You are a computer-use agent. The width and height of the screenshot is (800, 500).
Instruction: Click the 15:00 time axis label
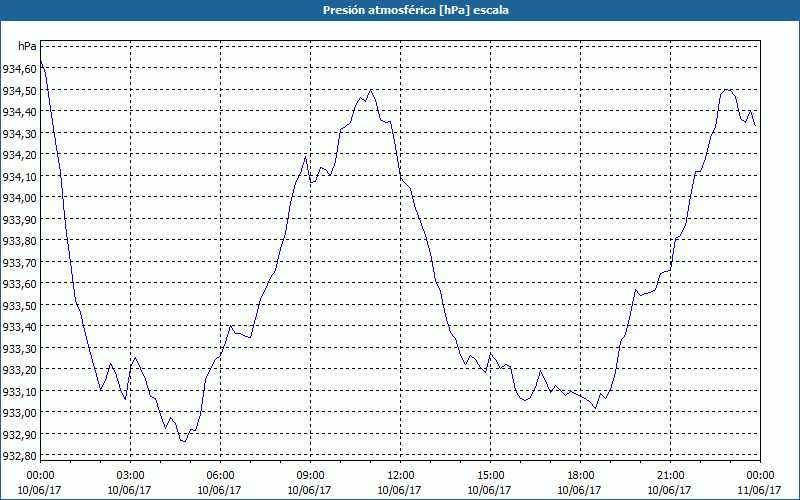tap(490, 476)
